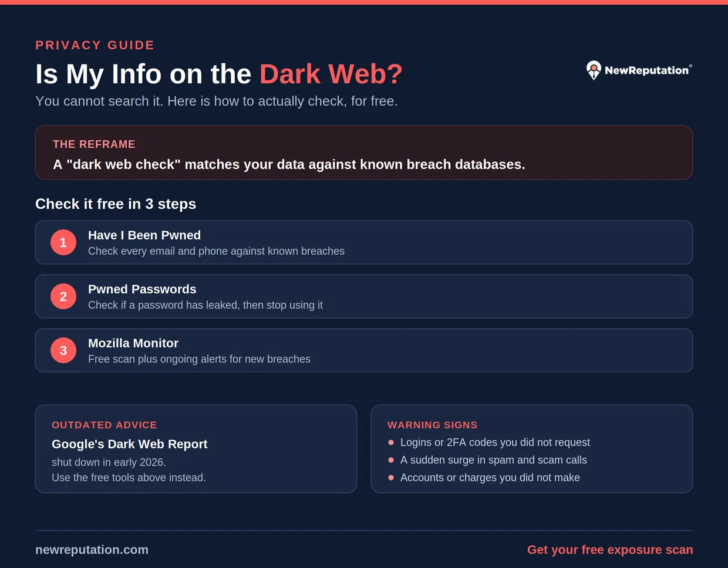Click the 'dark web check' reframe statement
The image size is (728, 568).
(x=289, y=164)
